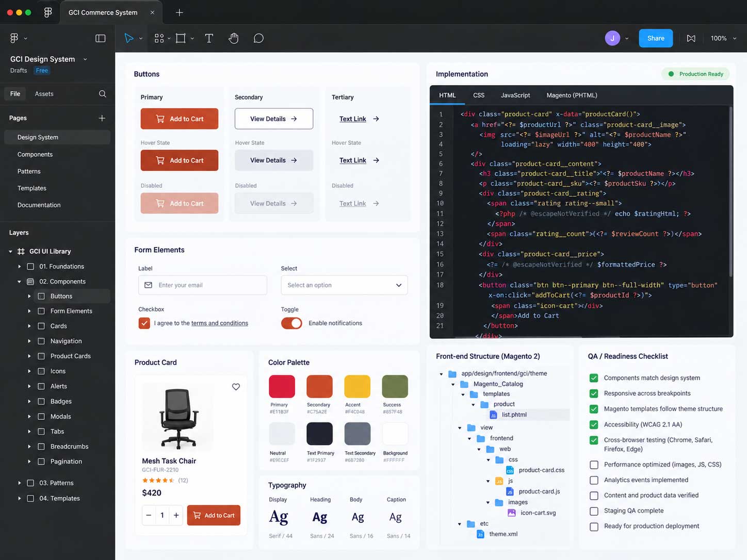
Task: Open a new tab with plus icon
Action: (x=180, y=12)
